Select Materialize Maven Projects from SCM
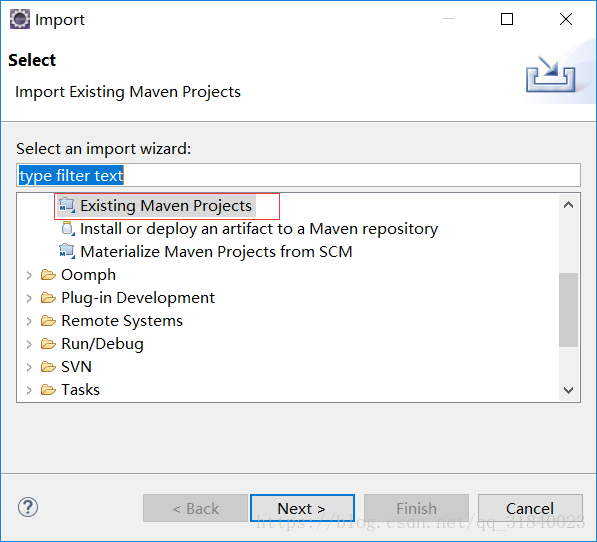 [x=216, y=252]
